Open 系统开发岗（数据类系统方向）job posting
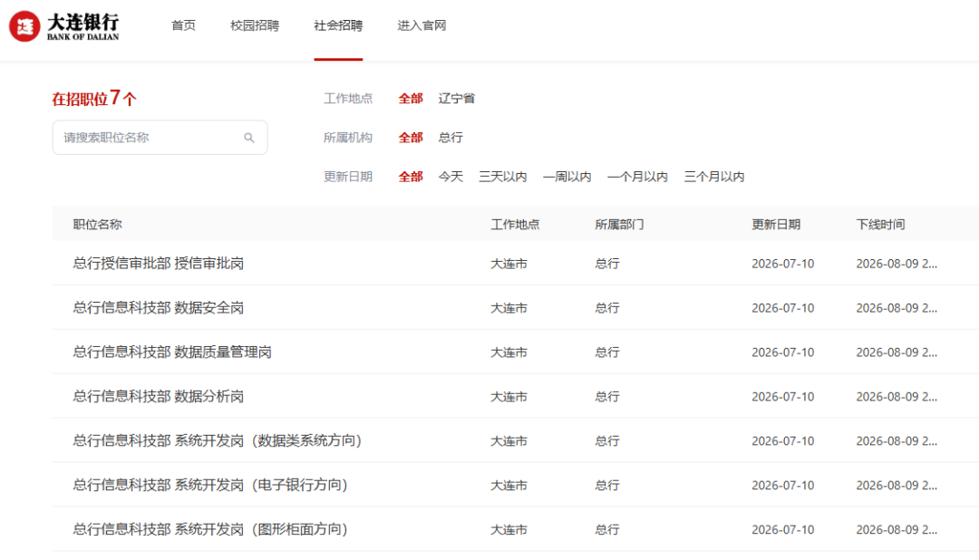979x560 pixels. [218, 440]
